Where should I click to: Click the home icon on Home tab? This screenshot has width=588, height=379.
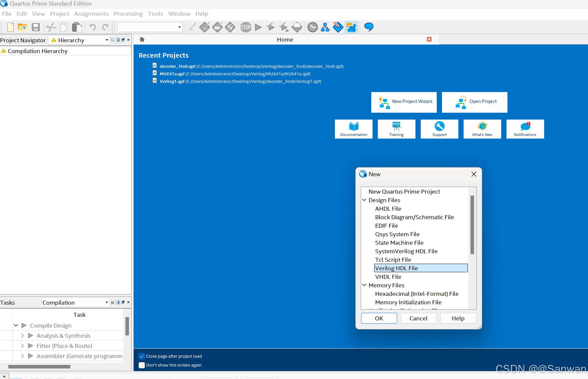coord(142,39)
